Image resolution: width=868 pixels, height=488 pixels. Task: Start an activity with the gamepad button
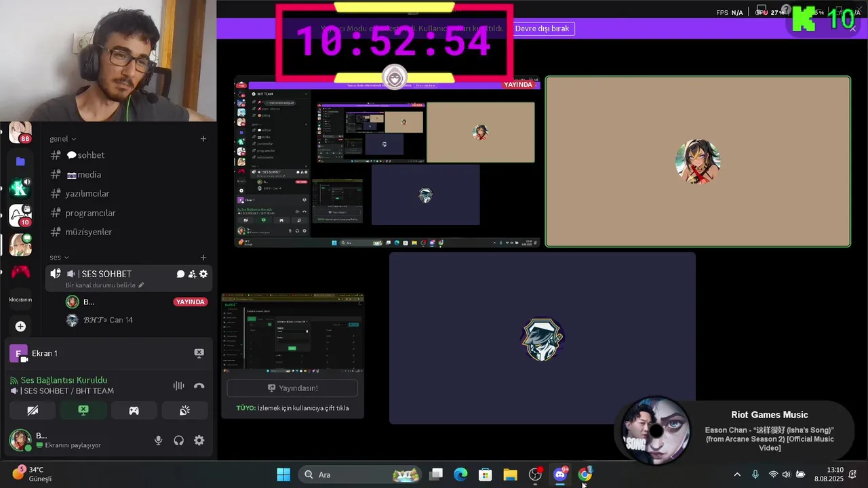tap(134, 410)
